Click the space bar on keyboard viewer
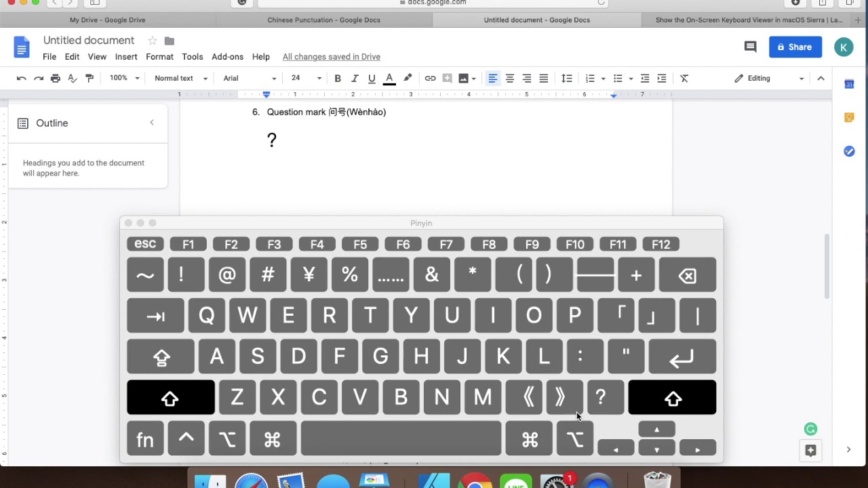The width and height of the screenshot is (868, 488). (x=401, y=438)
